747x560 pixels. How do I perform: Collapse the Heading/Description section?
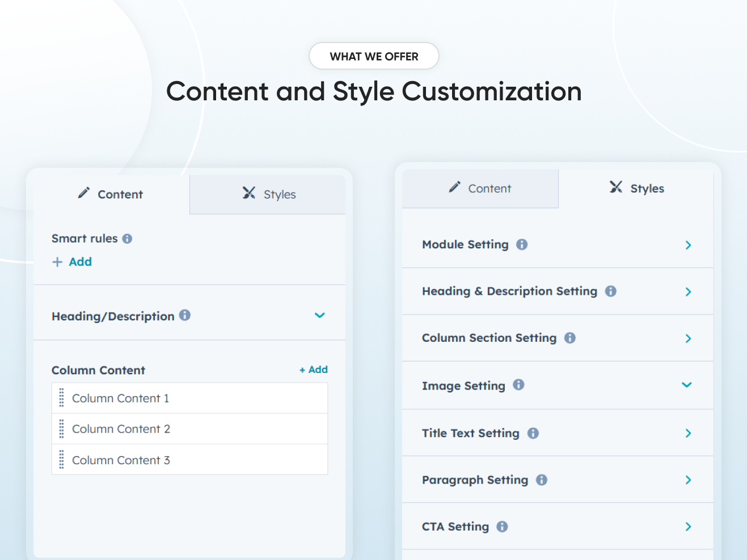tap(320, 315)
